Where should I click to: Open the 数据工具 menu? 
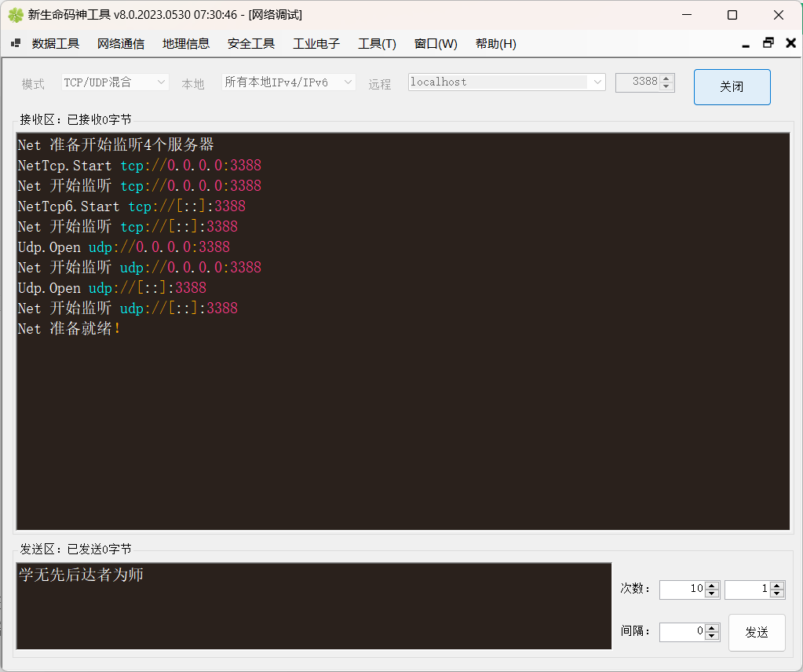(x=55, y=44)
